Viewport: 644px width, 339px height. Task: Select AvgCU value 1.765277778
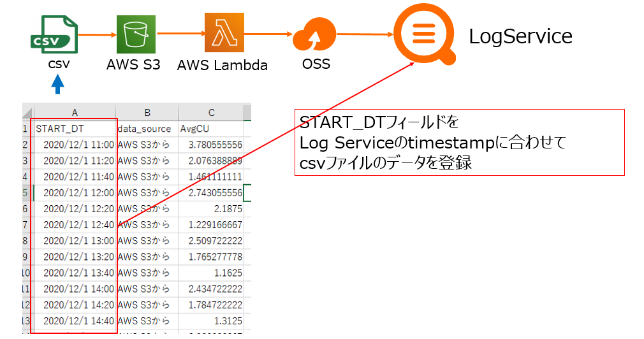tap(211, 257)
